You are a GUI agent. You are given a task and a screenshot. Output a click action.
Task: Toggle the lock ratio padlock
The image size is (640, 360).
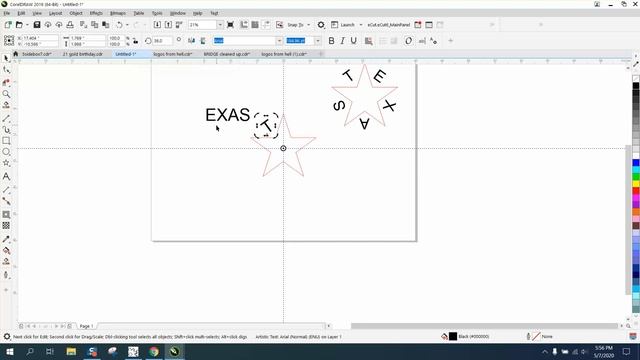click(135, 41)
